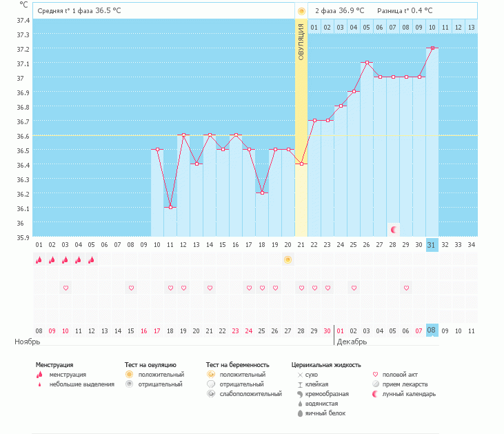The width and height of the screenshot is (504, 434).
Task: Select the 37.1 peak data point on day 26
Action: tap(367, 63)
